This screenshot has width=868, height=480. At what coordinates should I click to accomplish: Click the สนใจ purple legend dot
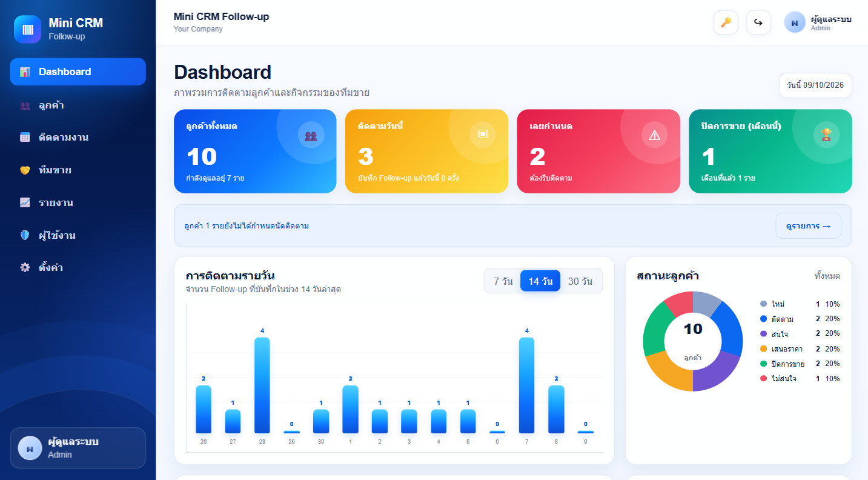[763, 333]
